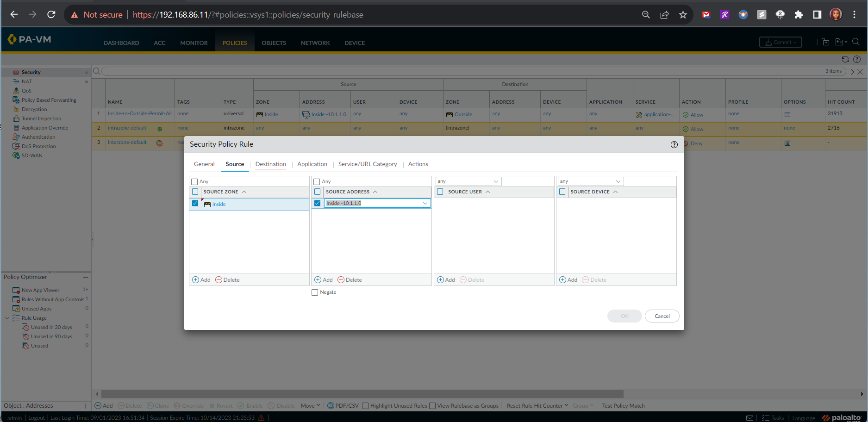Image resolution: width=868 pixels, height=422 pixels.
Task: Expand the Inside -10.1.1.0 address dropdown
Action: pos(425,203)
